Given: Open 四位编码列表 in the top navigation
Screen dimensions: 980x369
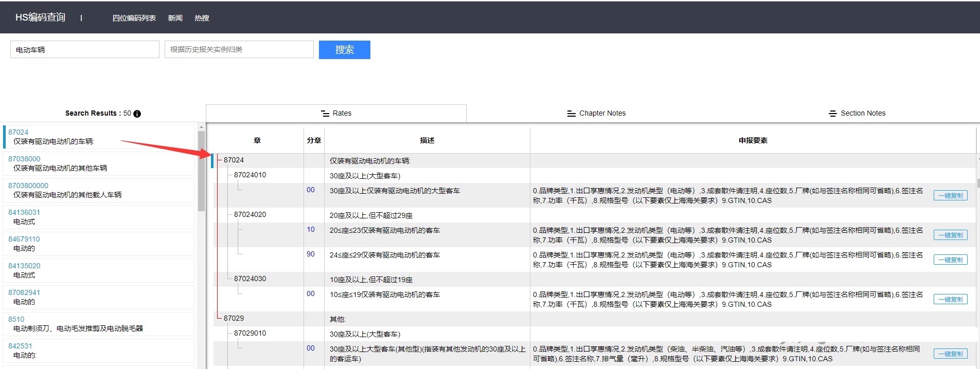Looking at the screenshot, I should click(x=134, y=18).
